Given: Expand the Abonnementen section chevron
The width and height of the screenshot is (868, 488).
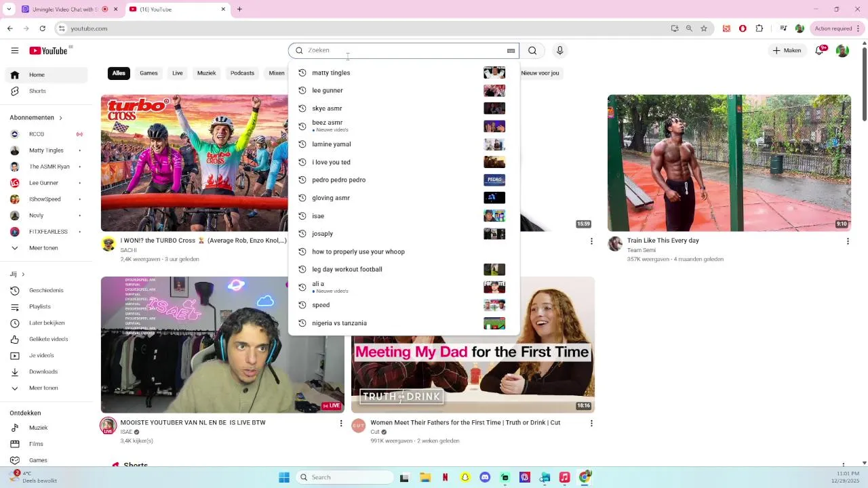Looking at the screenshot, I should (x=60, y=118).
